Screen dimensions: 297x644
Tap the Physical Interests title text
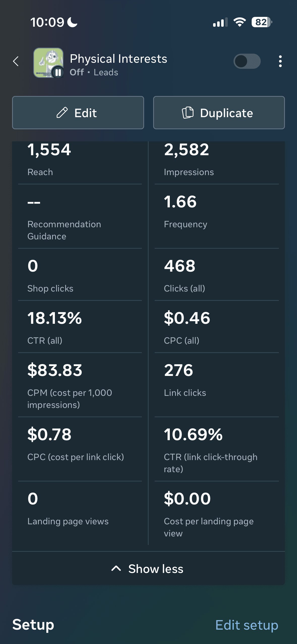[118, 59]
